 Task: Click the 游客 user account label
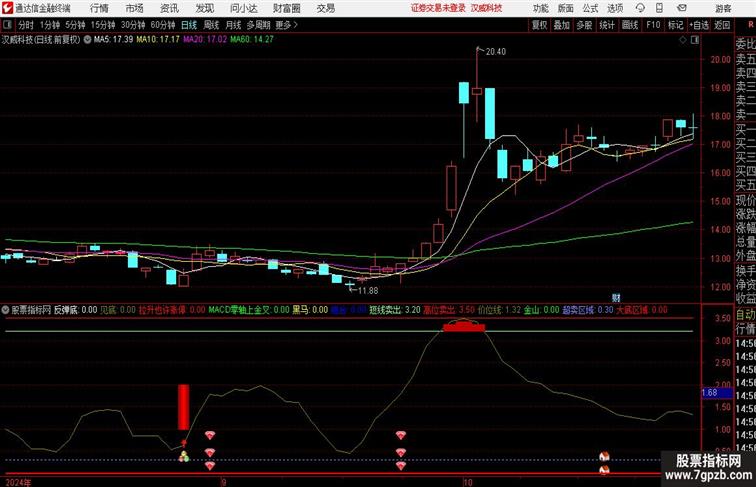pos(723,8)
